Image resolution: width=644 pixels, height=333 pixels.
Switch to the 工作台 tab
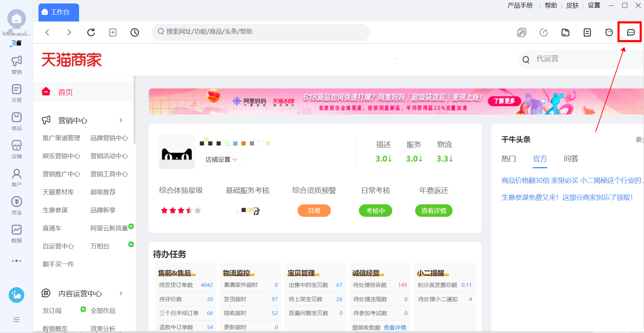pyautogui.click(x=59, y=12)
